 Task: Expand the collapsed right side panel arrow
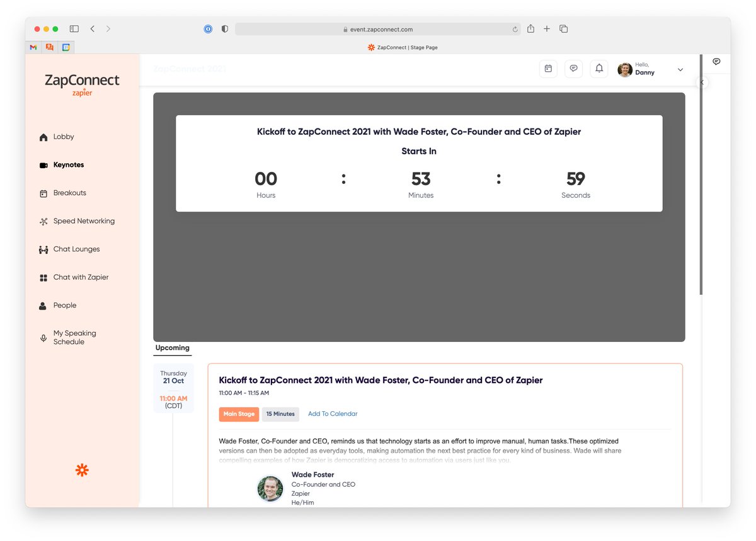coord(702,83)
